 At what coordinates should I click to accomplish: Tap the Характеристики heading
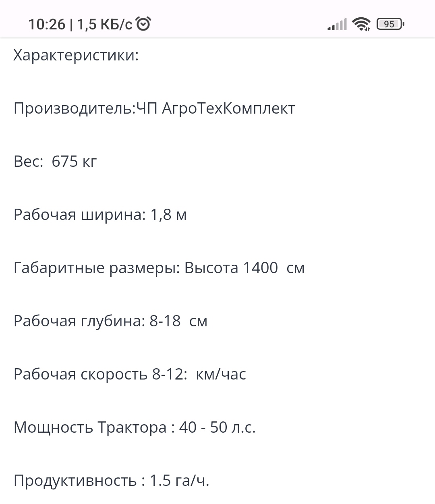(76, 55)
